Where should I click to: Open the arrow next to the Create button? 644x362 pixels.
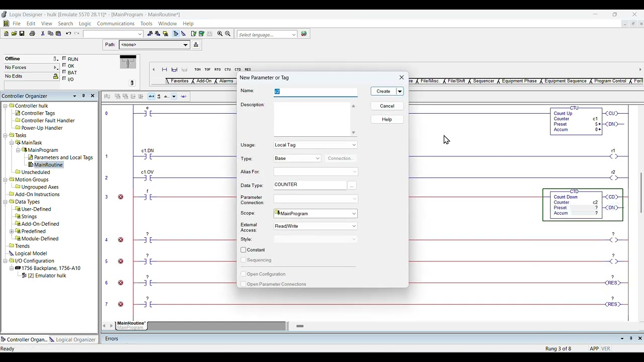click(400, 92)
